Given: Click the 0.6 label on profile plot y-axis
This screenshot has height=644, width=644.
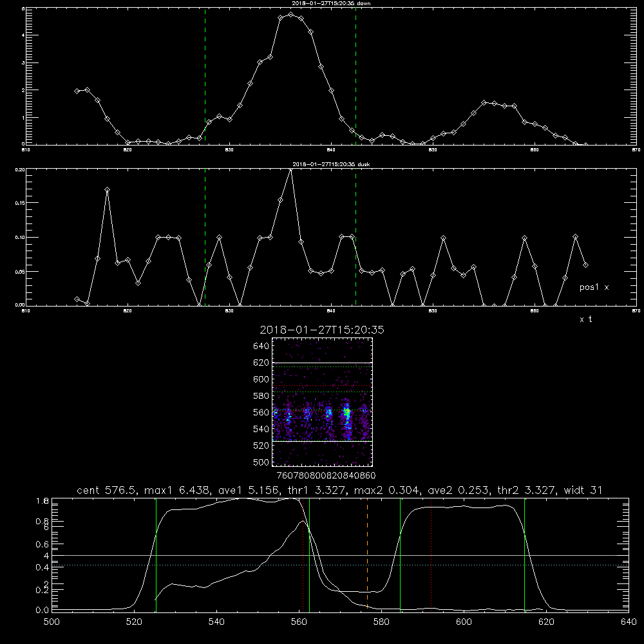Looking at the screenshot, I should (x=43, y=544).
